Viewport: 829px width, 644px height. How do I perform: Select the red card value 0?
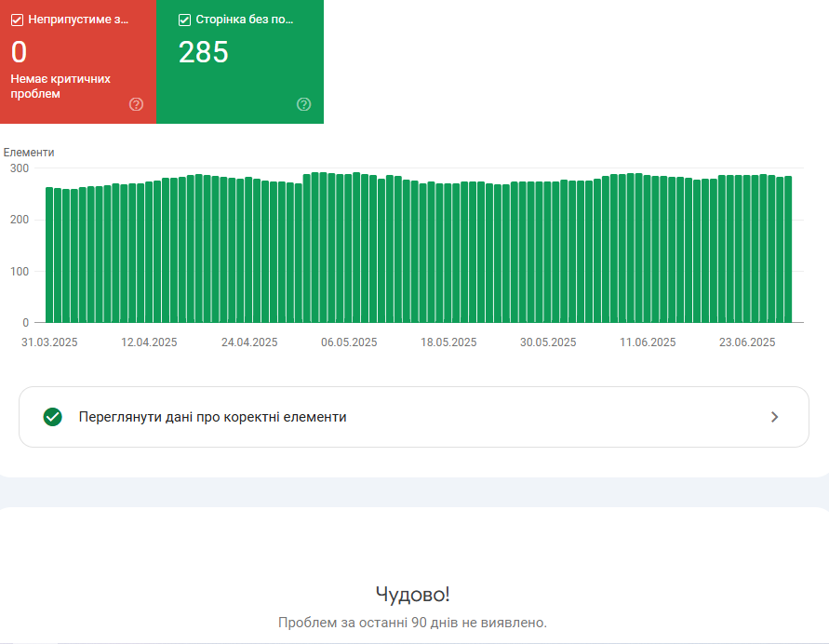pos(19,52)
